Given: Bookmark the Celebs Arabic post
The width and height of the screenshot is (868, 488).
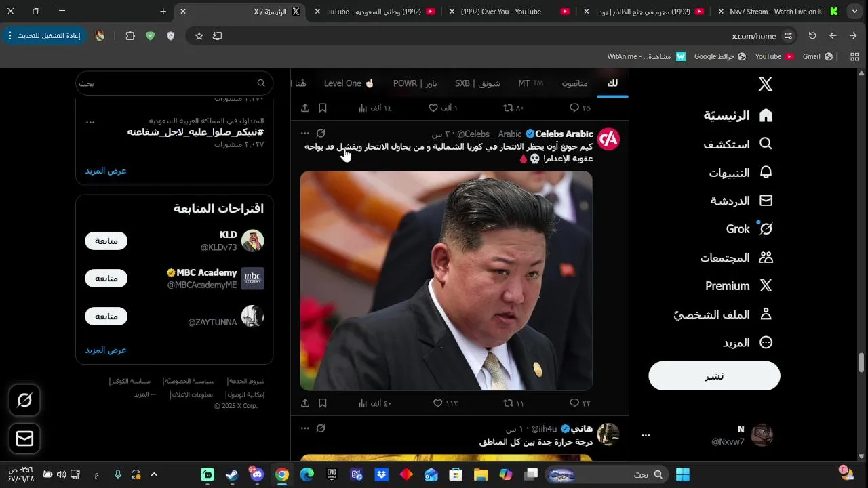Looking at the screenshot, I should pos(323,403).
